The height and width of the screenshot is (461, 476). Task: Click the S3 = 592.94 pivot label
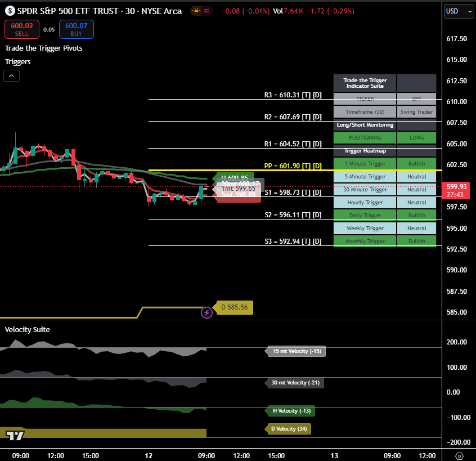coord(293,241)
